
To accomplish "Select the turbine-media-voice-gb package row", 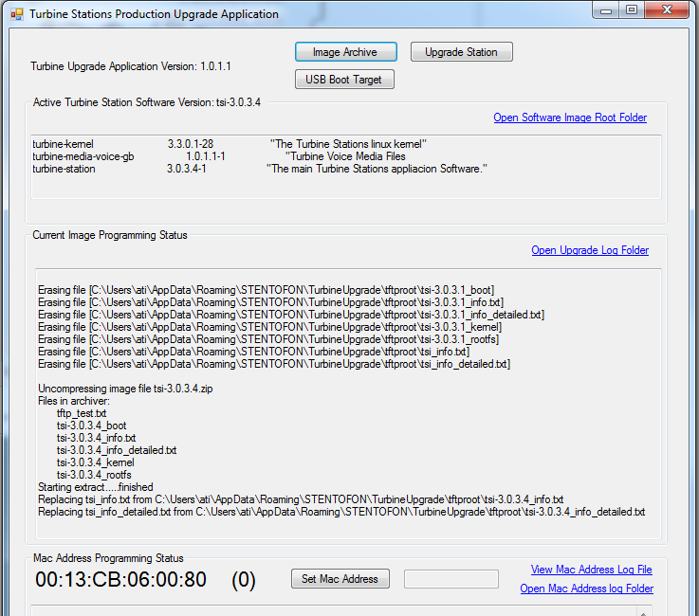I will (219, 156).
